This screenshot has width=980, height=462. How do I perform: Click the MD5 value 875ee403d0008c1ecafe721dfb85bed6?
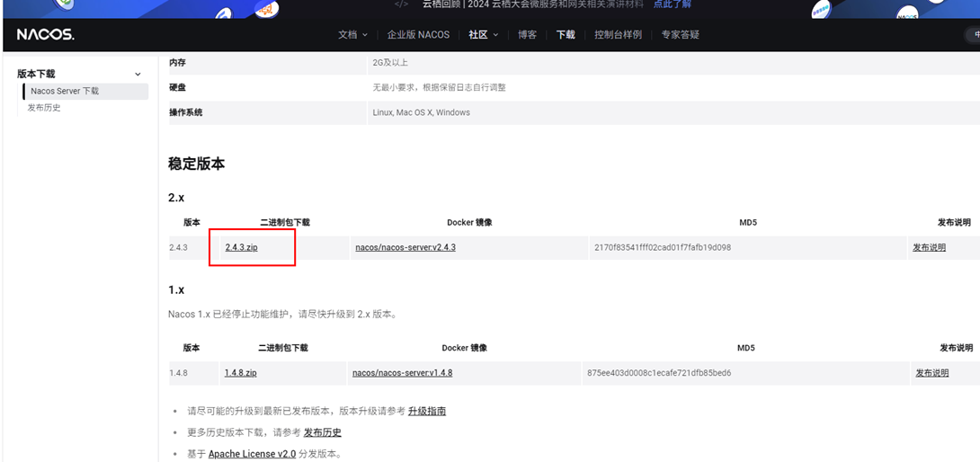[x=659, y=373]
